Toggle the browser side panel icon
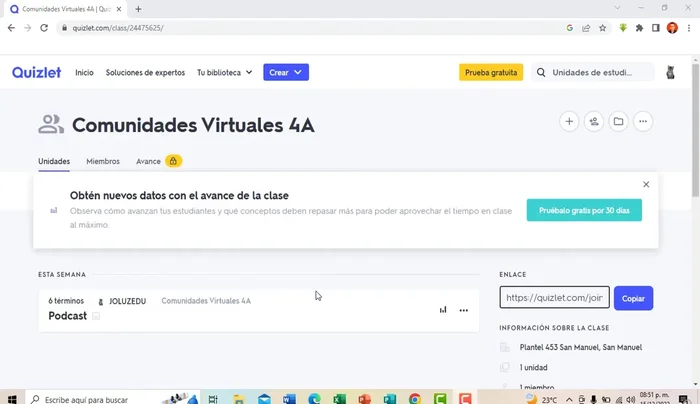Viewport: 700px width, 404px height. click(x=655, y=28)
